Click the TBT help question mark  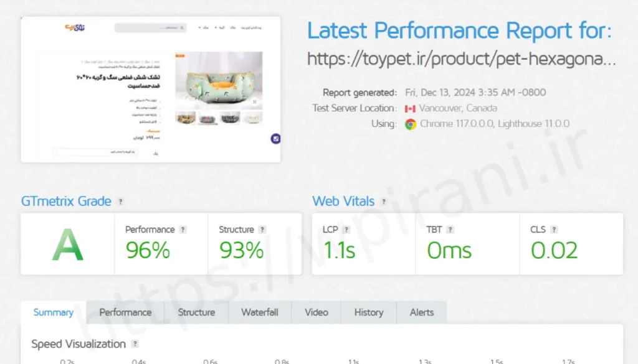[450, 230]
